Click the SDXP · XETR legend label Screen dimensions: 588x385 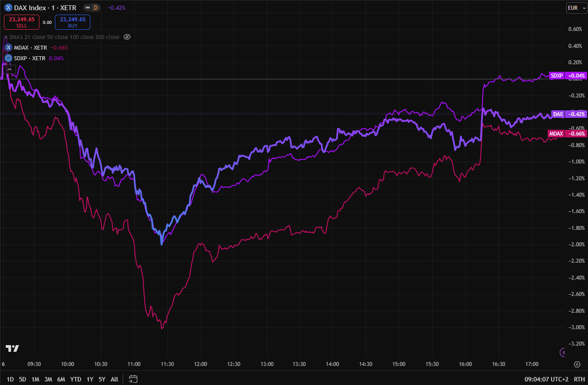pyautogui.click(x=30, y=58)
